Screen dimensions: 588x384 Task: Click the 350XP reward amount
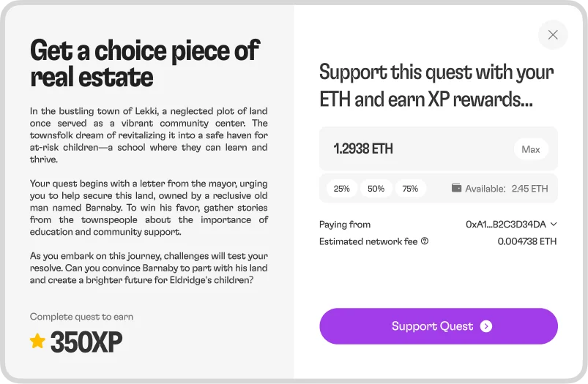(x=86, y=342)
